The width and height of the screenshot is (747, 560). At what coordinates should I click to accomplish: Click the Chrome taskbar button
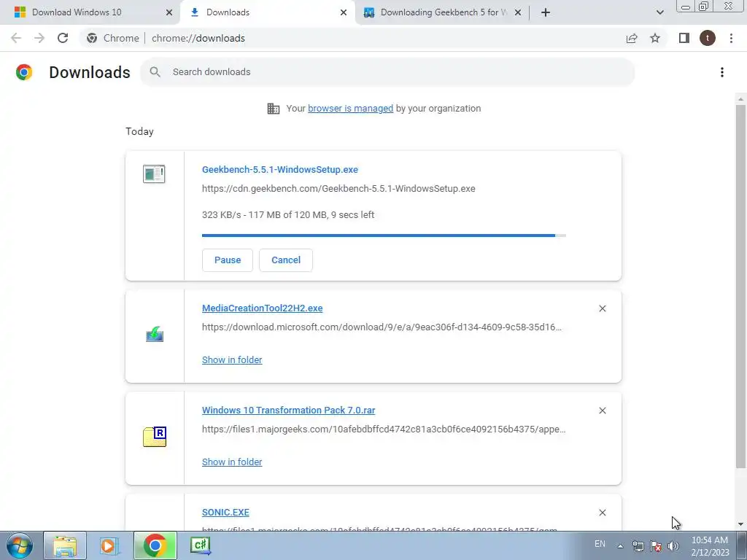[x=155, y=545]
